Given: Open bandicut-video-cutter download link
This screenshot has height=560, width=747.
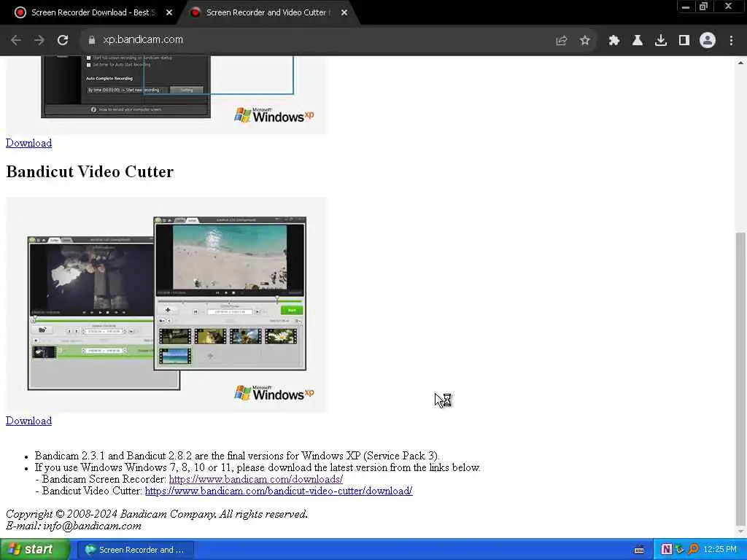Looking at the screenshot, I should click(279, 491).
